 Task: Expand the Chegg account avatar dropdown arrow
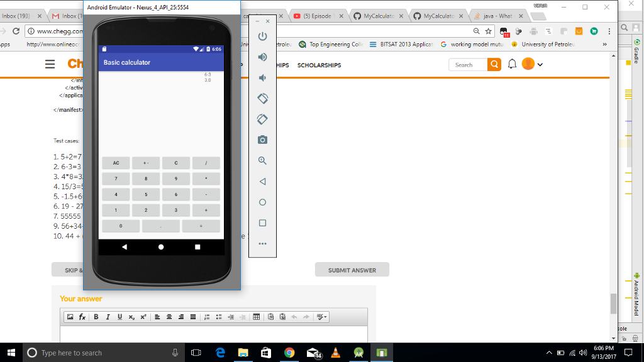540,65
